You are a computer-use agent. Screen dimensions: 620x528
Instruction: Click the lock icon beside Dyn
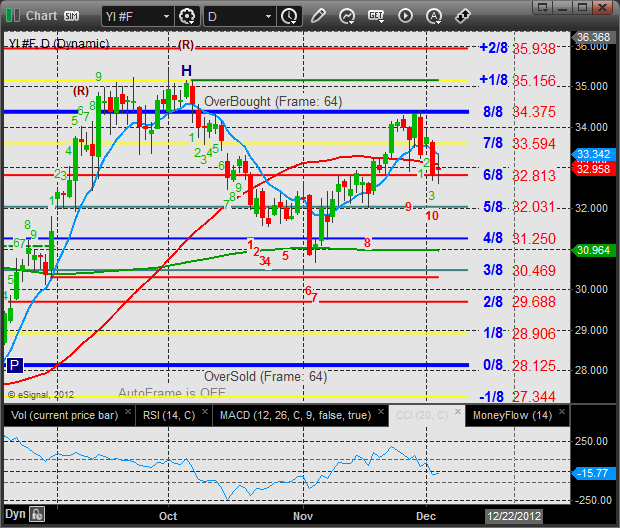(x=38, y=515)
